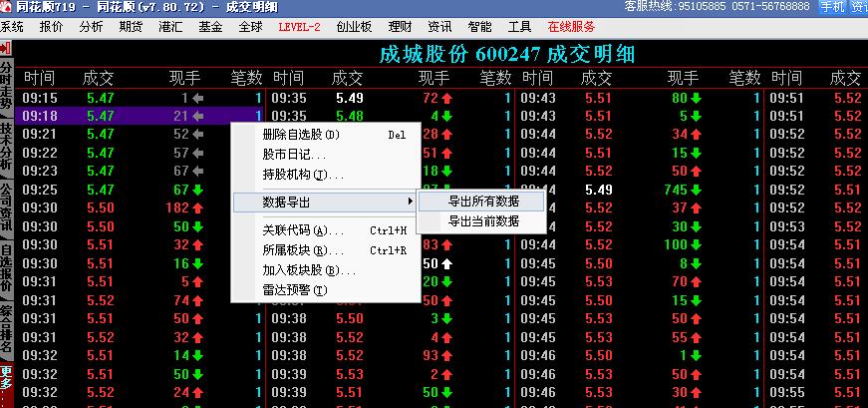Image resolution: width=868 pixels, height=408 pixels.
Task: Click the first 现手 column header
Action: click(185, 78)
